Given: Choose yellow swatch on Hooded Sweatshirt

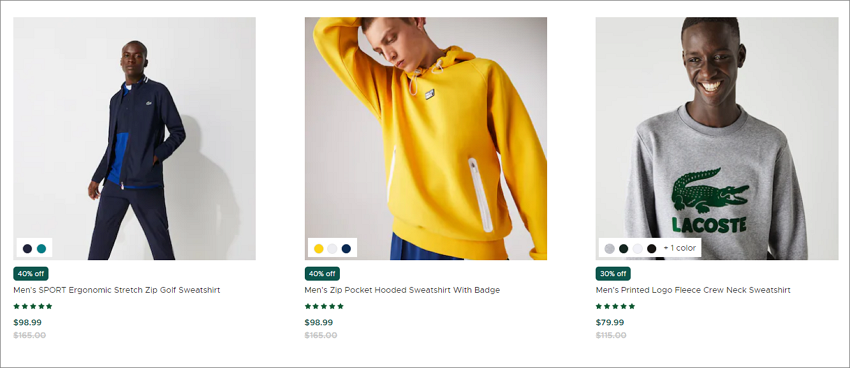Looking at the screenshot, I should (319, 249).
